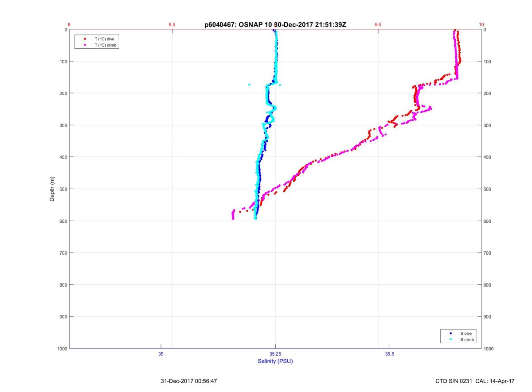Click right depth axis tick '600'

pyautogui.click(x=488, y=221)
